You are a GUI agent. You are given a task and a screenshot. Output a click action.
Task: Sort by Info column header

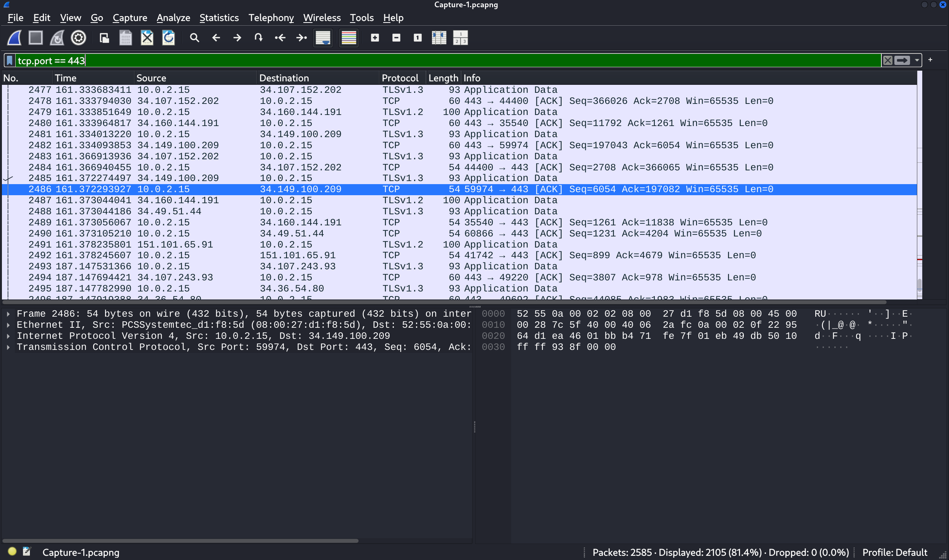[x=688, y=78]
